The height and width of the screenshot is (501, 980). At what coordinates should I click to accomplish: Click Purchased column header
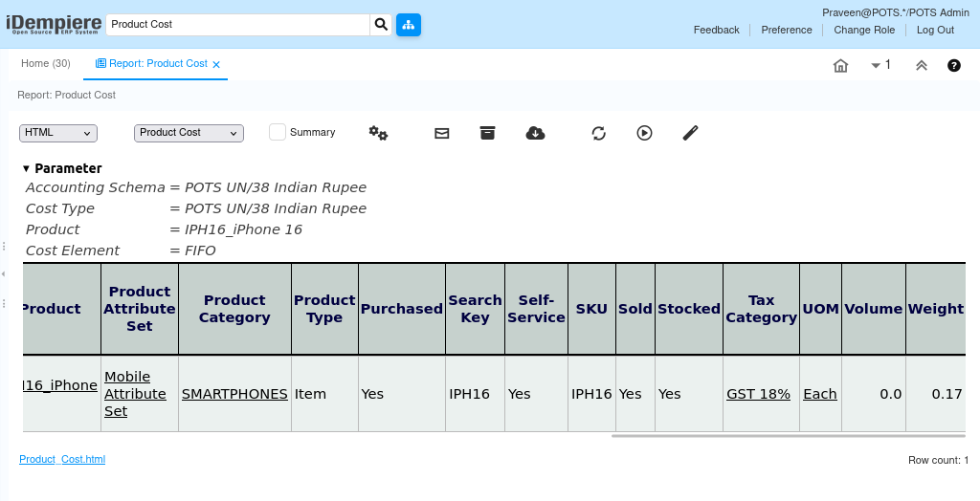click(x=402, y=309)
